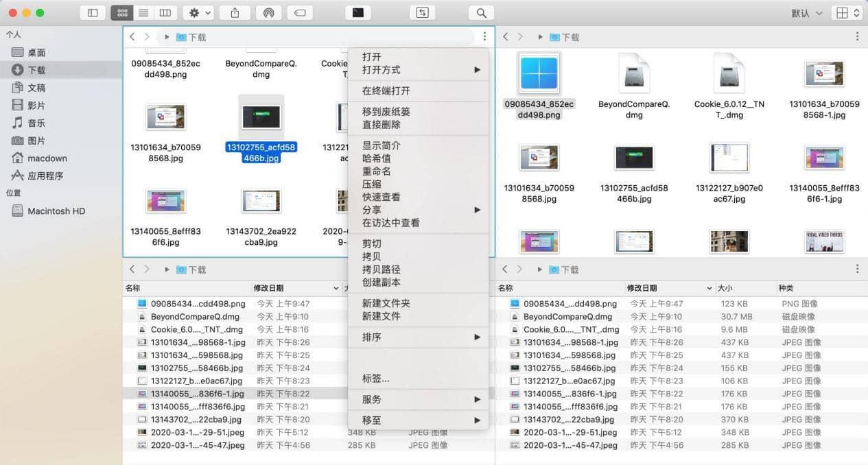
Task: Click the AirDrop toolbar icon
Action: (268, 12)
